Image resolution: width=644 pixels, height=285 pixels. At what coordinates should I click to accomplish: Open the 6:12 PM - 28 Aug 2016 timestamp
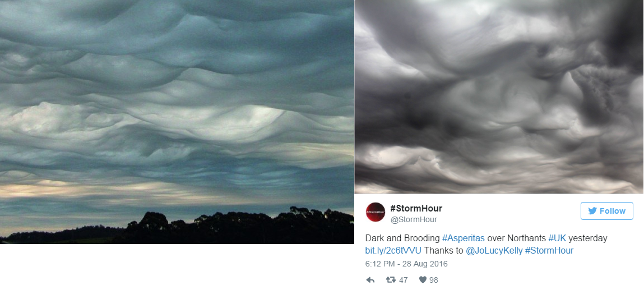tap(406, 264)
